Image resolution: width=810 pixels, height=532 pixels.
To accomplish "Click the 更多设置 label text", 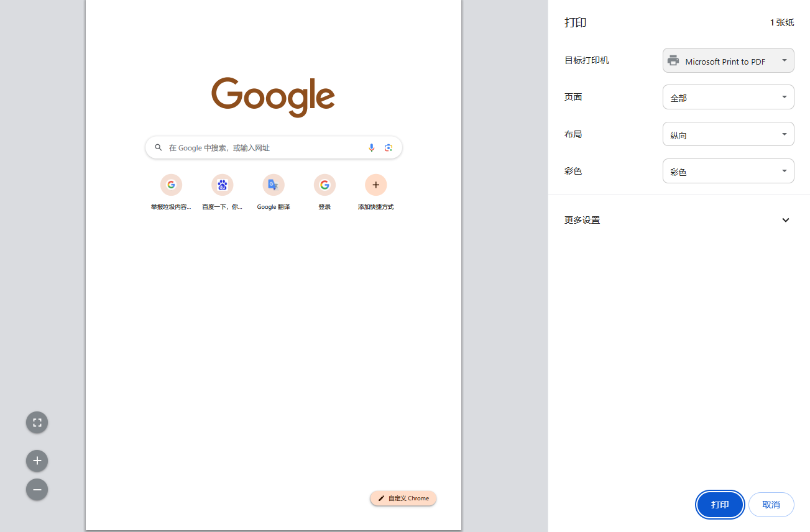I will coord(582,220).
